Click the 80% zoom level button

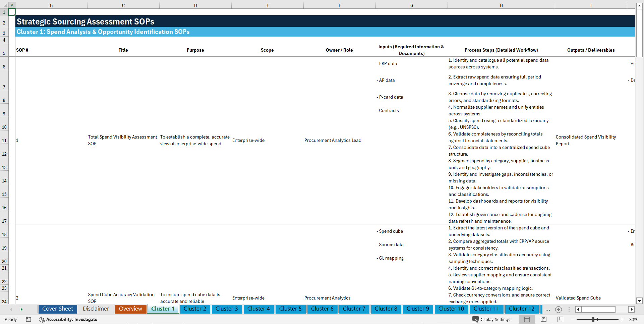coord(633,319)
